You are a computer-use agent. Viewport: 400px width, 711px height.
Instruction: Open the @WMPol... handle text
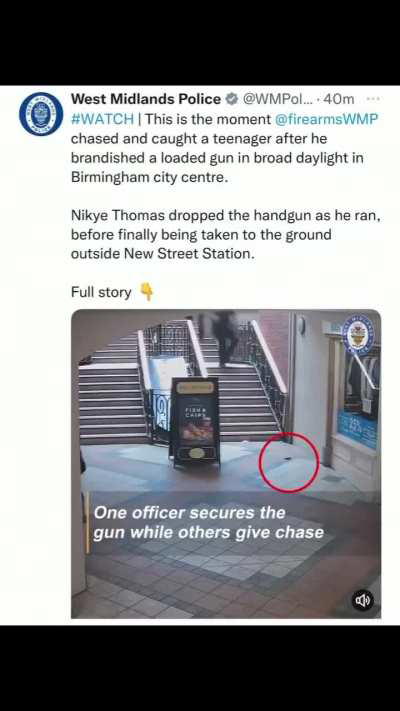click(278, 99)
